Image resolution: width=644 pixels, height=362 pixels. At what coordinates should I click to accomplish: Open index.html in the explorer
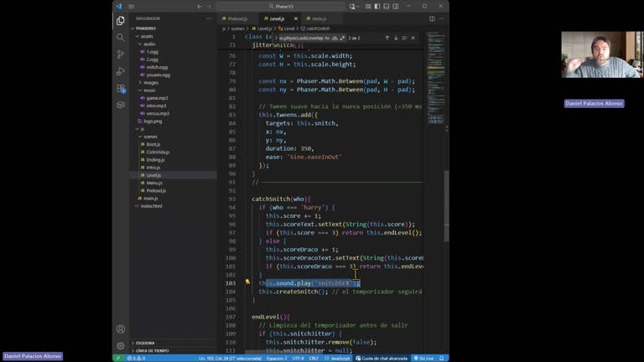pyautogui.click(x=174, y=206)
